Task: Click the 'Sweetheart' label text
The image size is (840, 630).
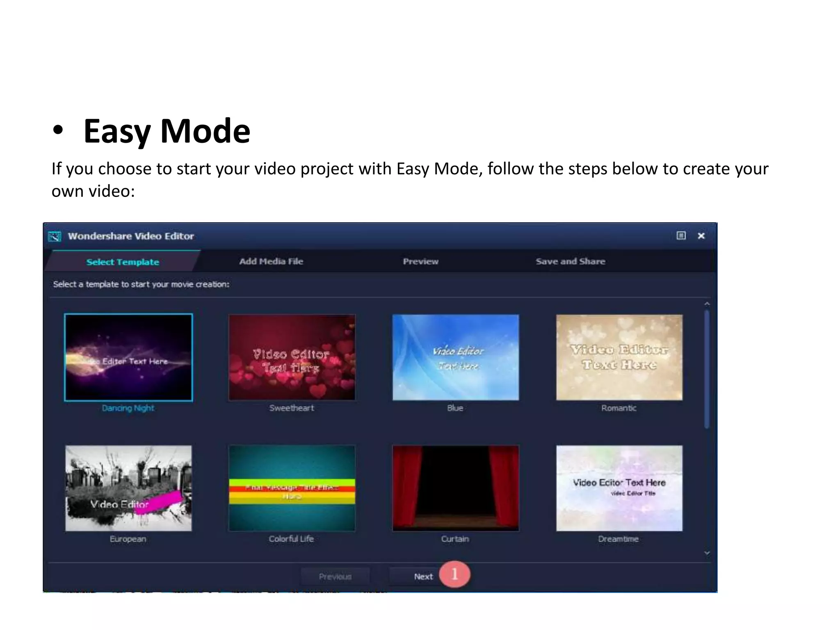Action: pos(292,408)
